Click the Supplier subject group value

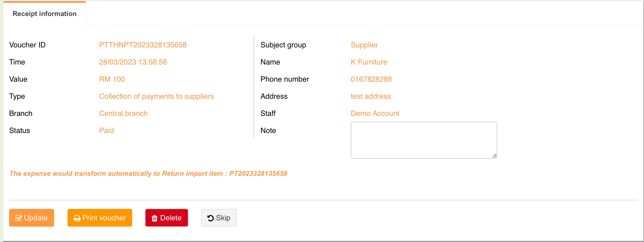coord(364,45)
